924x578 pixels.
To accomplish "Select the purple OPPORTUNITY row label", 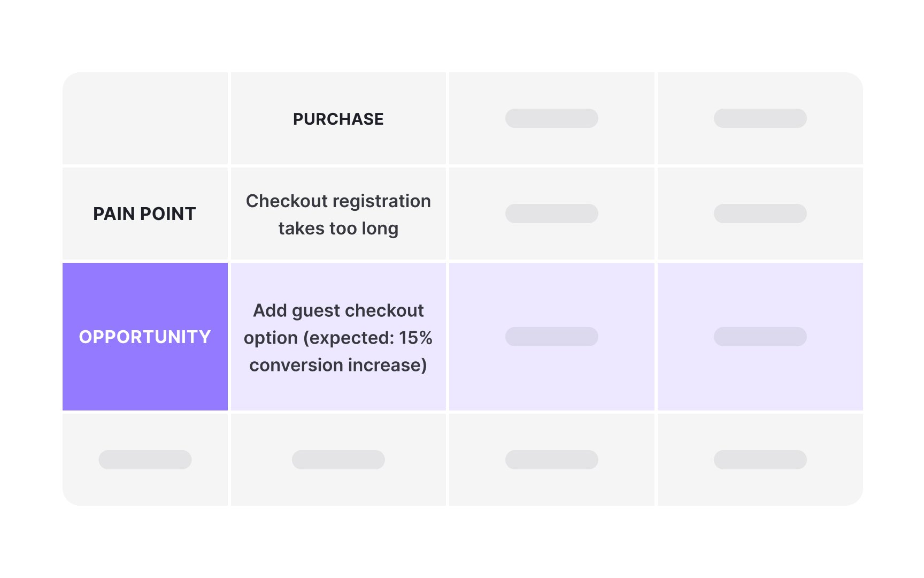I will (x=145, y=337).
